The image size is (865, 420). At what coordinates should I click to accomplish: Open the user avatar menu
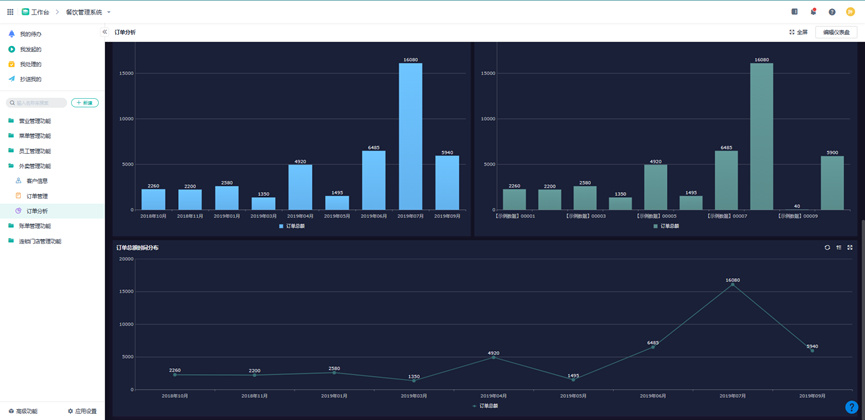coord(851,12)
